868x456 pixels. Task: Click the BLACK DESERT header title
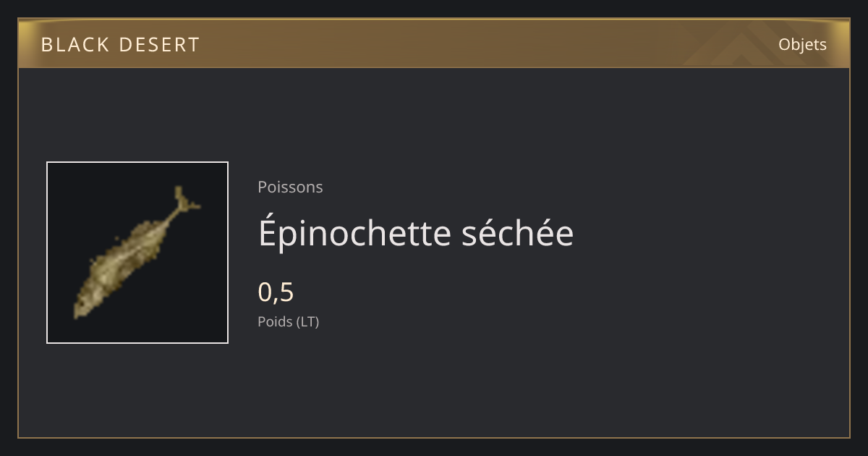click(120, 45)
